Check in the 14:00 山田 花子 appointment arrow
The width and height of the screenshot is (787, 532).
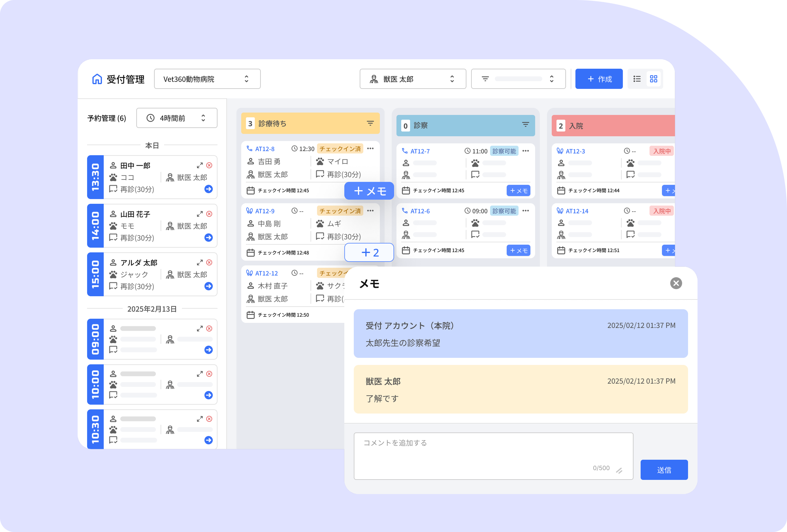[x=209, y=238]
